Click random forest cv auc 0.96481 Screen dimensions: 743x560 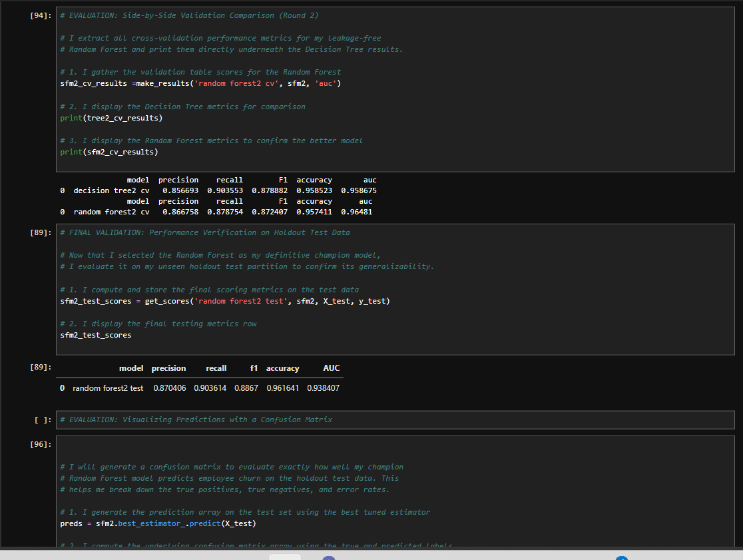(357, 212)
